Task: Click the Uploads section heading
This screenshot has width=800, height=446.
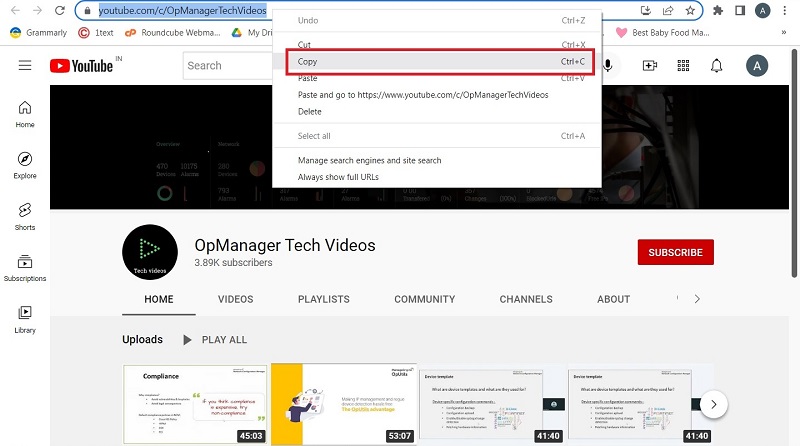Action: click(142, 340)
